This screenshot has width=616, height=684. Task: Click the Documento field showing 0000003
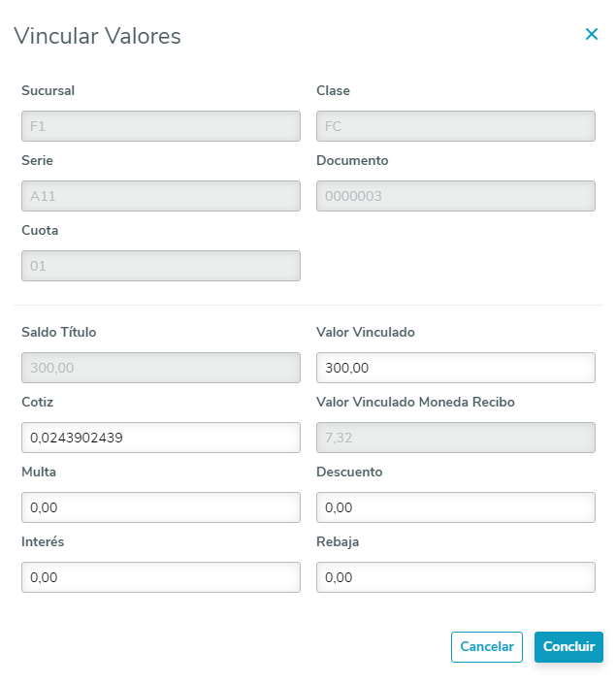[455, 196]
